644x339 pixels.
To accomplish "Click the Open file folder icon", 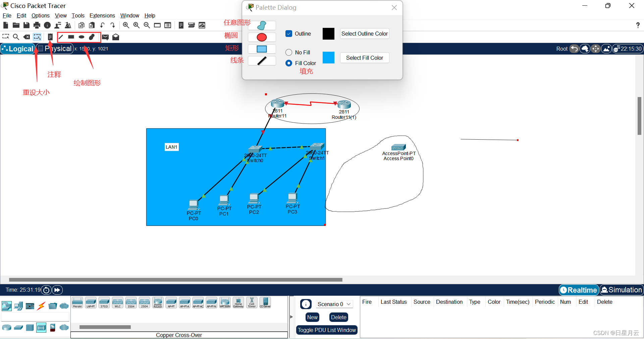I will pyautogui.click(x=16, y=25).
